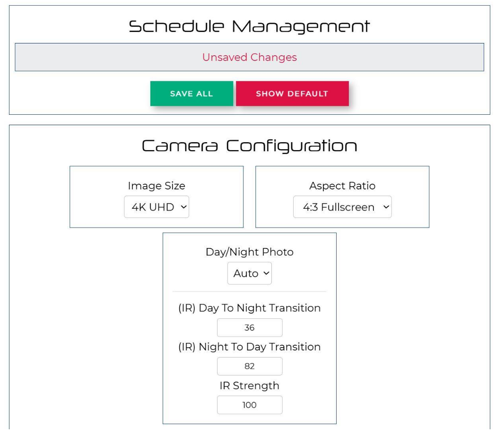Click the (IR) Night To Day Transition label
This screenshot has width=504, height=443.
click(249, 347)
